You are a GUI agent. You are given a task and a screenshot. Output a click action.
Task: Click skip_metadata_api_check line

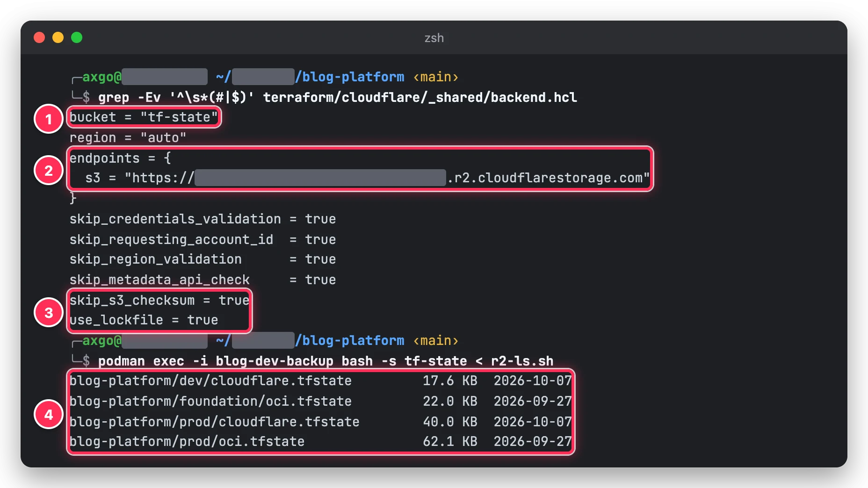(203, 280)
